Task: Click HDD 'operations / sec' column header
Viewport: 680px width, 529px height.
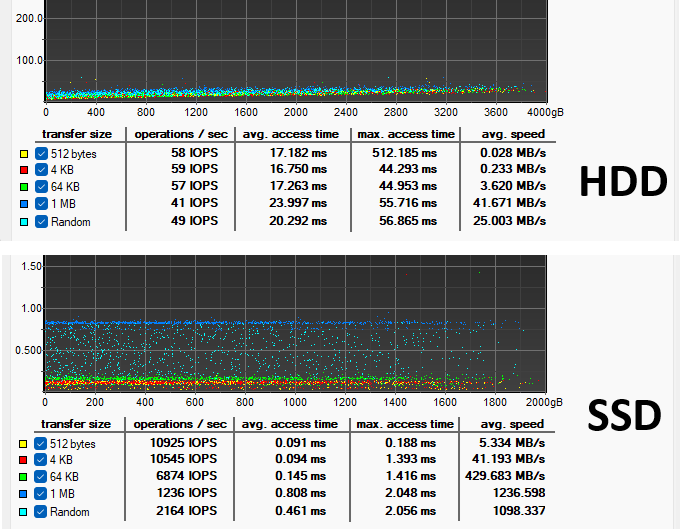Action: [181, 134]
